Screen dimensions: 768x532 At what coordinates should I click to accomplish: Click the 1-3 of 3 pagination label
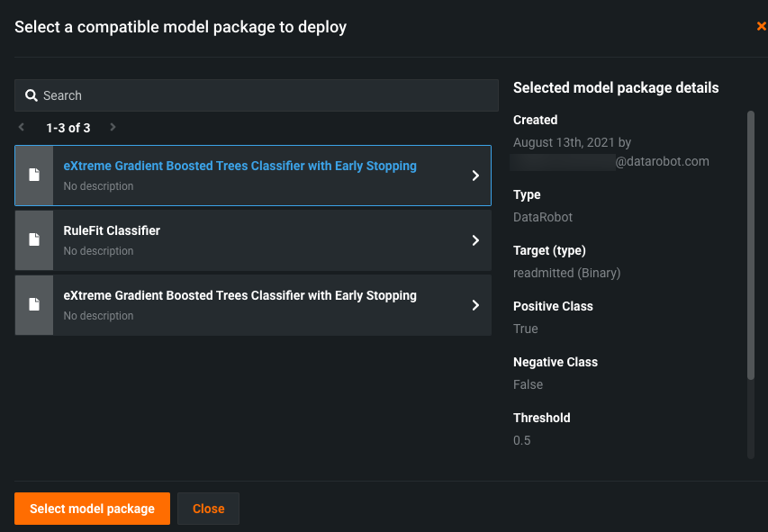[68, 128]
